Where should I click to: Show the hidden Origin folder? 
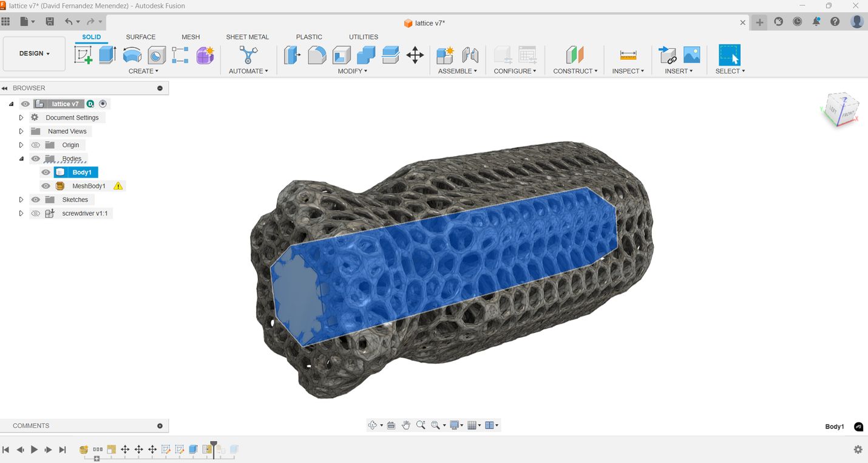point(35,145)
